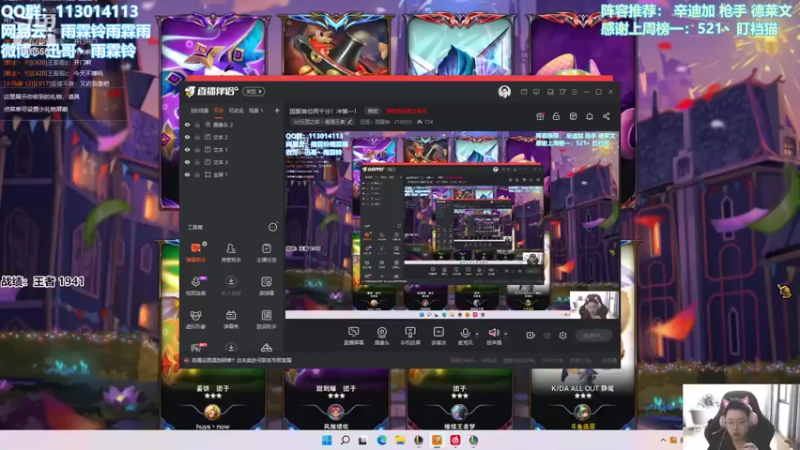Switch to the orange highlighted scene tab

pyautogui.click(x=219, y=111)
